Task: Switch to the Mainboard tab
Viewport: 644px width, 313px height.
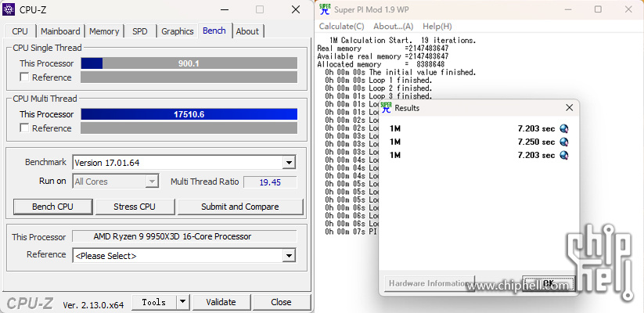Action: click(60, 31)
